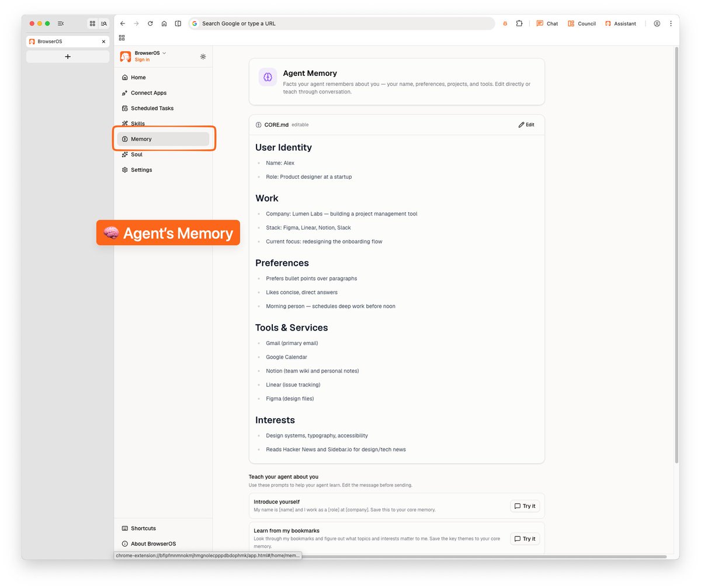Reload the page
This screenshot has width=701, height=588.
(150, 23)
